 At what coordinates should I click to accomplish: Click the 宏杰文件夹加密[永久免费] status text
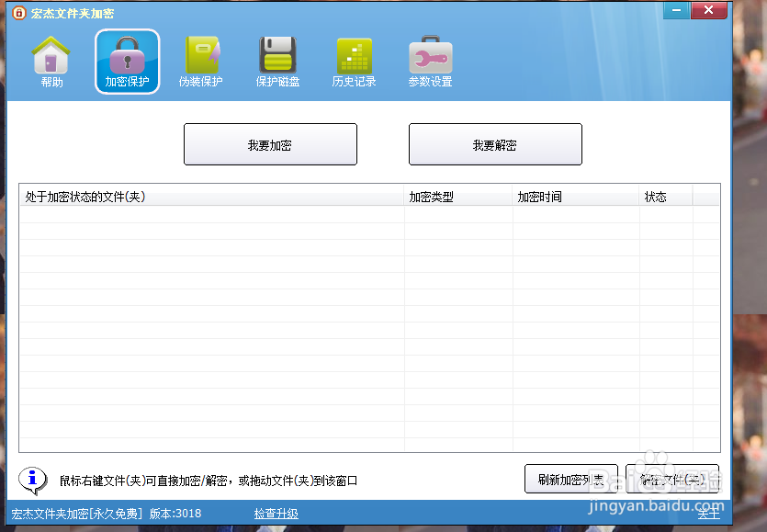pos(77,514)
